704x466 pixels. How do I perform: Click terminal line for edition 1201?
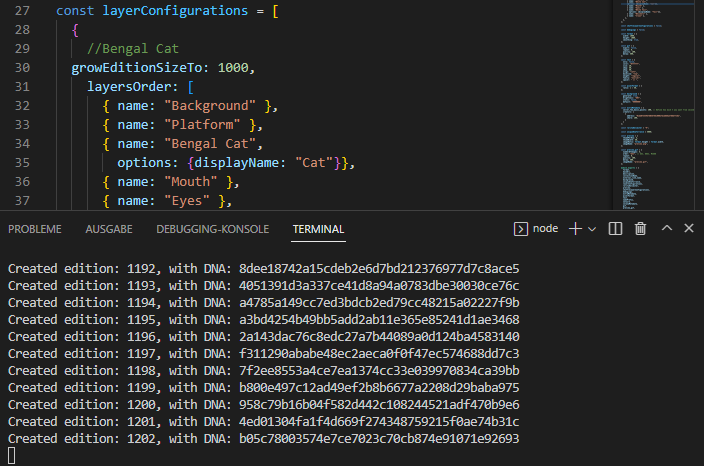pyautogui.click(x=264, y=422)
